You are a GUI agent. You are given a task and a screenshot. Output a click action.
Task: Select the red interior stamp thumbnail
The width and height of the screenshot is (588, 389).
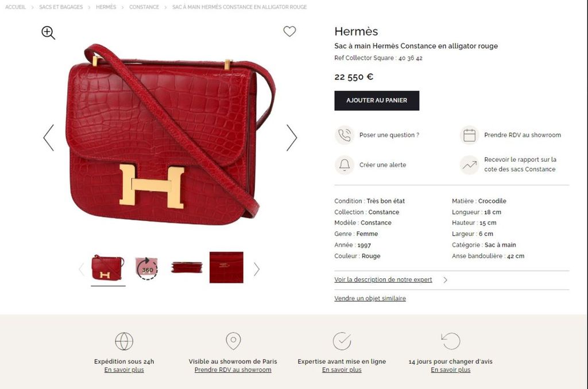click(x=226, y=267)
